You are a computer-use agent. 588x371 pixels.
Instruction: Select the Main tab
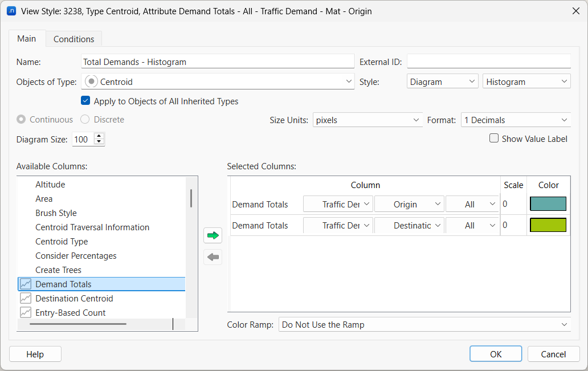pyautogui.click(x=27, y=39)
